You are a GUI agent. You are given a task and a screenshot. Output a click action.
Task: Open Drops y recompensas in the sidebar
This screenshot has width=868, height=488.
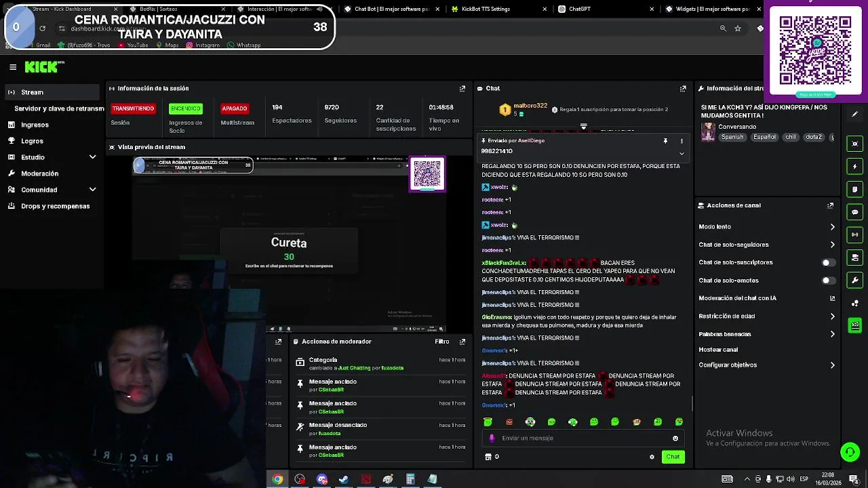pos(53,206)
